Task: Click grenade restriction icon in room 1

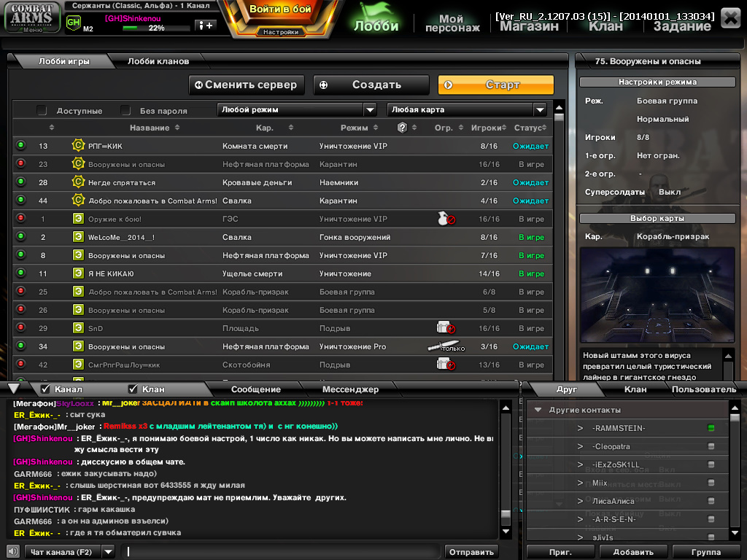Action: (446, 219)
